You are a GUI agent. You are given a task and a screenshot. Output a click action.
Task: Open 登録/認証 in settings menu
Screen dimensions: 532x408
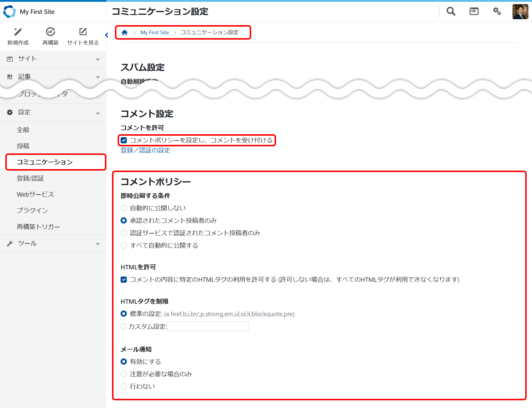coord(30,178)
